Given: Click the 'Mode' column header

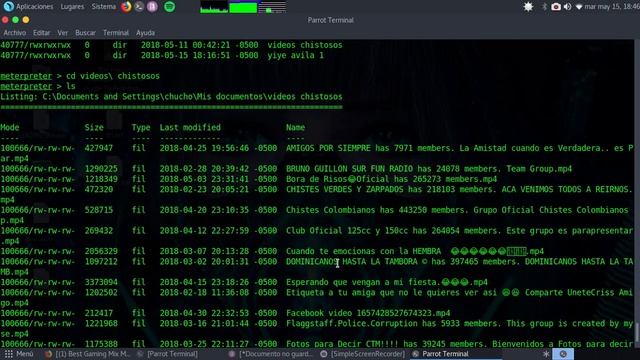Looking at the screenshot, I should tap(10, 127).
